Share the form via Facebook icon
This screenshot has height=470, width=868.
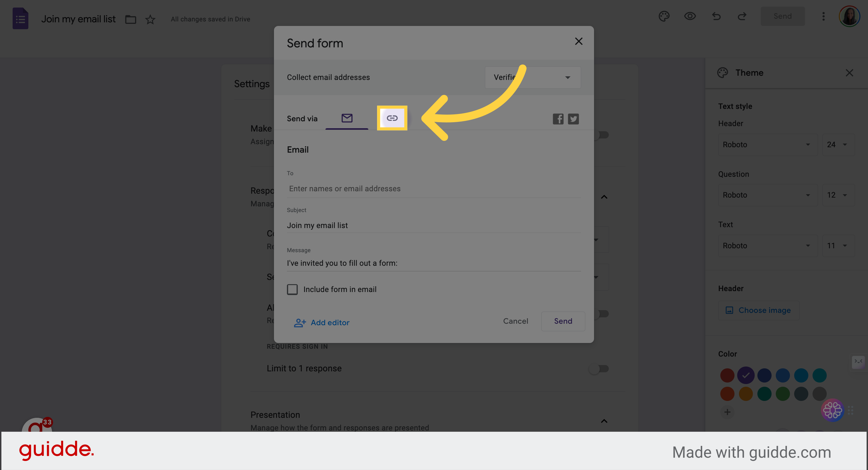point(558,119)
